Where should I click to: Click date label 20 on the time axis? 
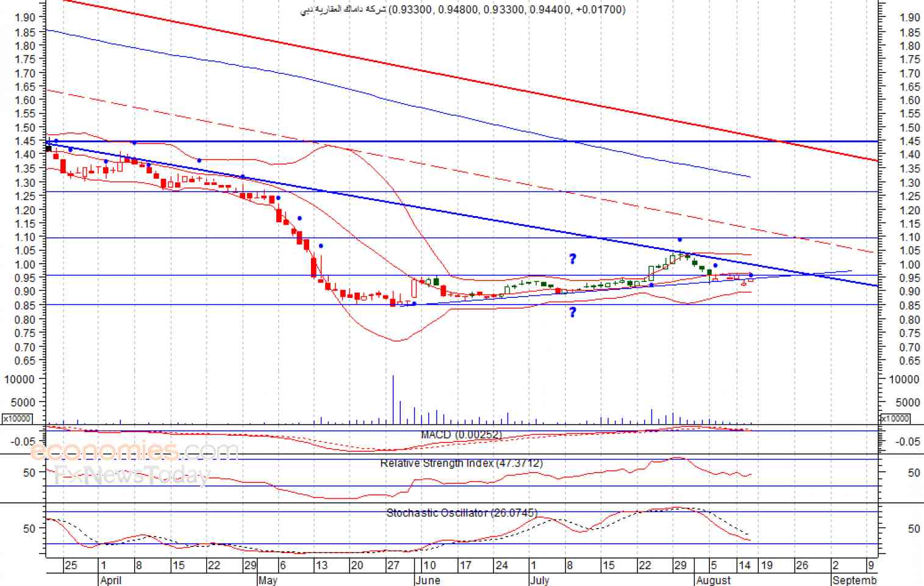(356, 565)
